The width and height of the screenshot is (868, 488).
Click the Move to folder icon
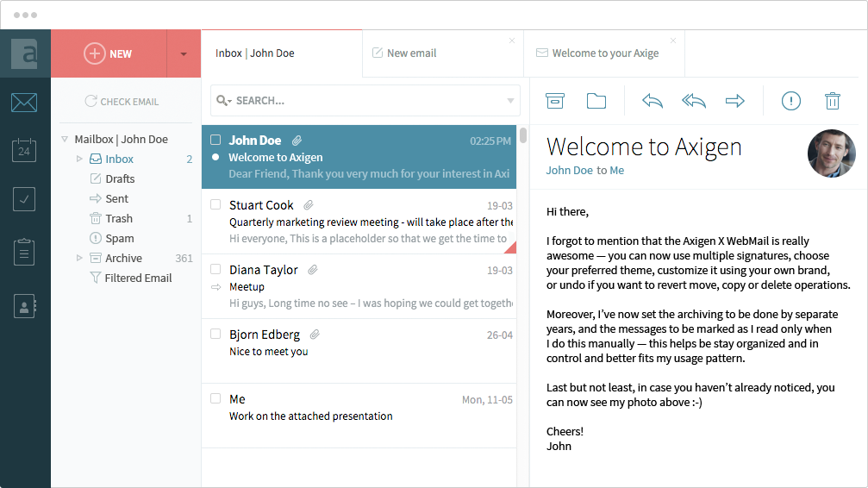596,101
